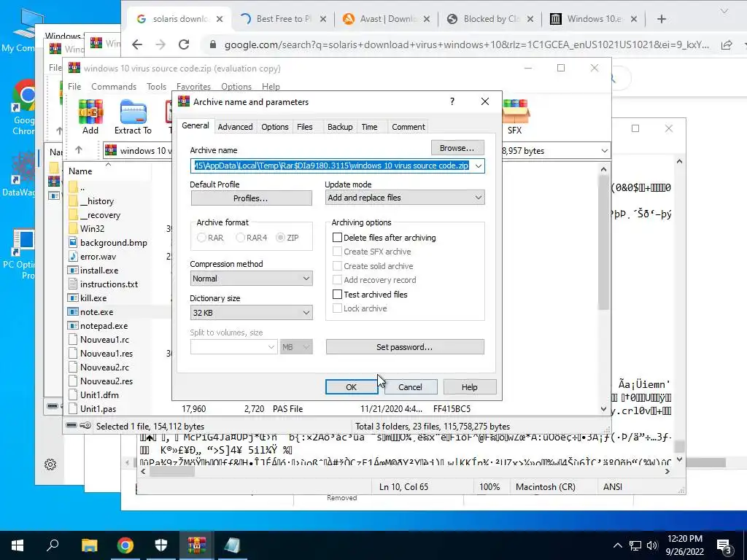Image resolution: width=747 pixels, height=560 pixels.
Task: Toggle Create SFX archive checkbox
Action: point(337,252)
